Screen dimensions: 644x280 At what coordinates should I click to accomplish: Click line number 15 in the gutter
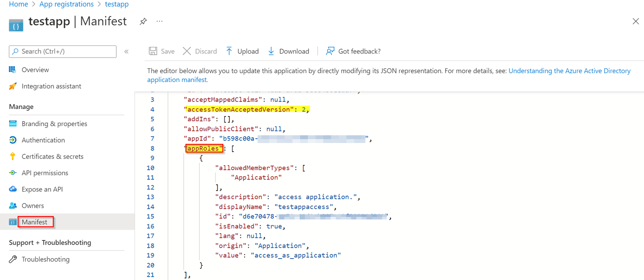(x=150, y=216)
